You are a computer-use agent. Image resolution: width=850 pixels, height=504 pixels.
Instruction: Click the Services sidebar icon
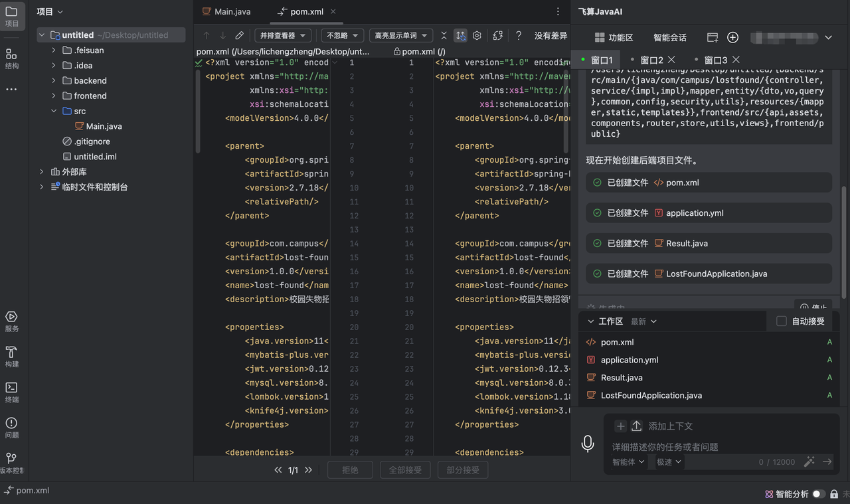[x=11, y=321]
